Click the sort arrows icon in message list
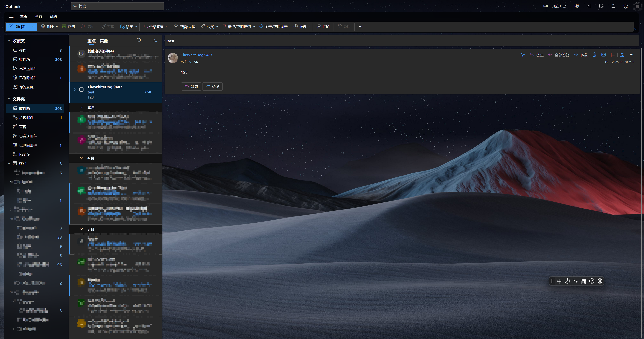Screen dimensions: 644x339 [155, 40]
